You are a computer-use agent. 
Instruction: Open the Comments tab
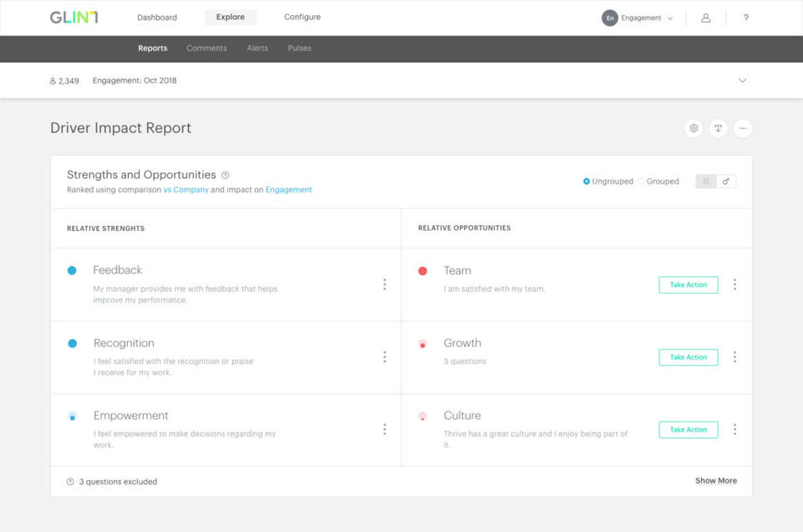click(207, 49)
